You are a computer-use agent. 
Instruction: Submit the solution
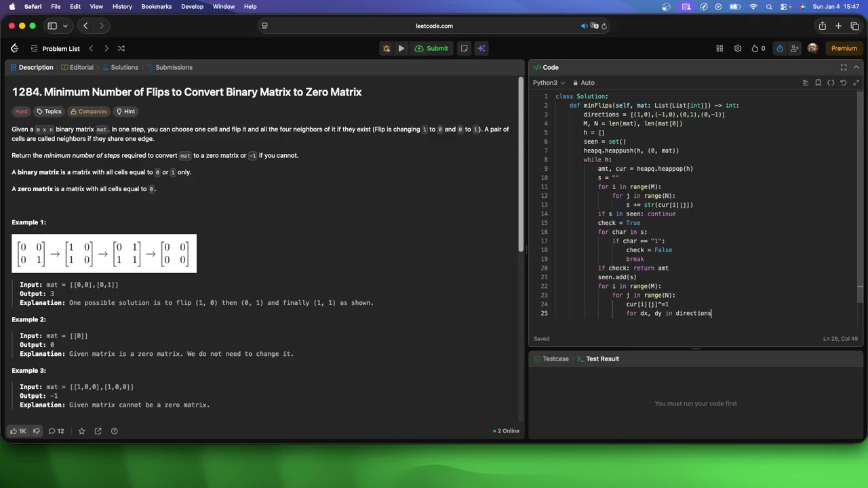point(431,48)
